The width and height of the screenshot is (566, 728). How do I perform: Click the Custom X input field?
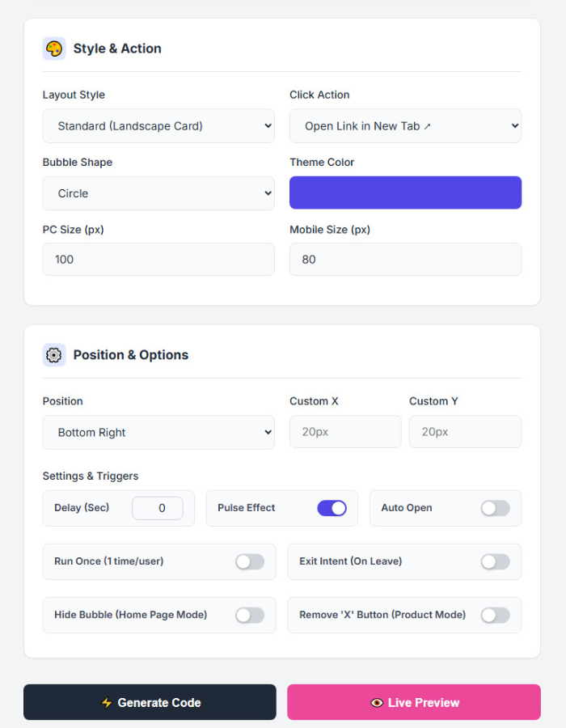click(345, 432)
